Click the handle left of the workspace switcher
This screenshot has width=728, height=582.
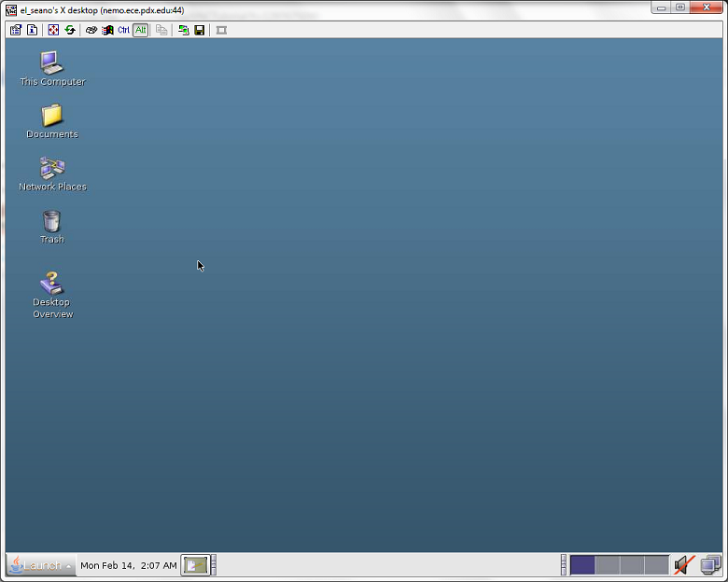(564, 565)
